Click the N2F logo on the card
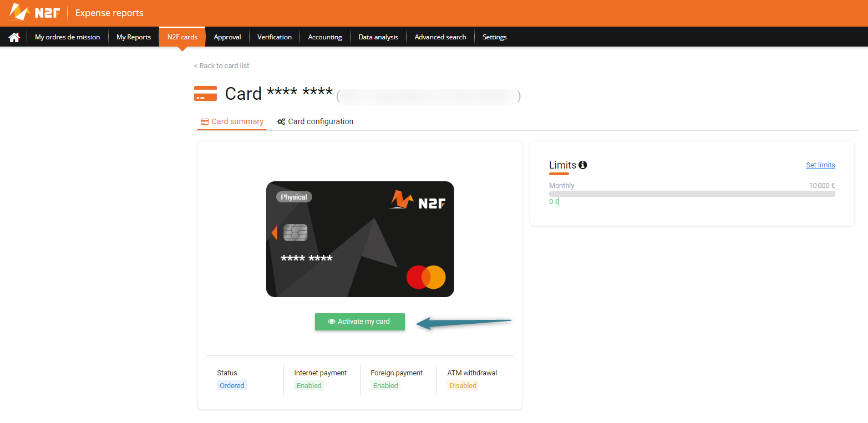Image resolution: width=868 pixels, height=423 pixels. (417, 200)
